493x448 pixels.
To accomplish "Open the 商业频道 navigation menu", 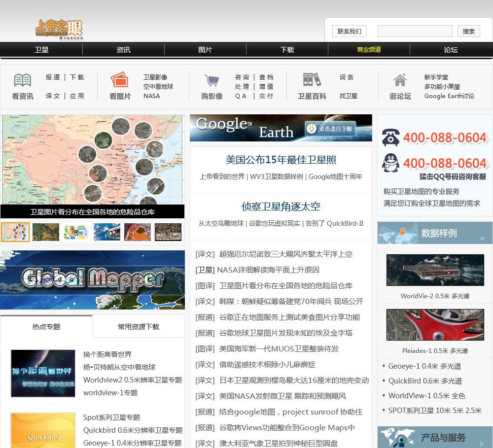I will (369, 50).
